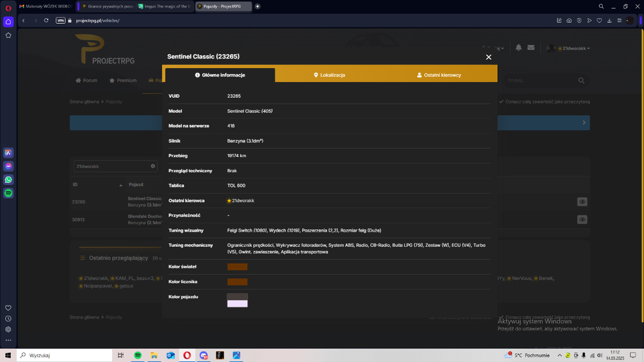Screen dimensions: 644x362
Task: Open the Windows Start menu
Action: point(8,356)
